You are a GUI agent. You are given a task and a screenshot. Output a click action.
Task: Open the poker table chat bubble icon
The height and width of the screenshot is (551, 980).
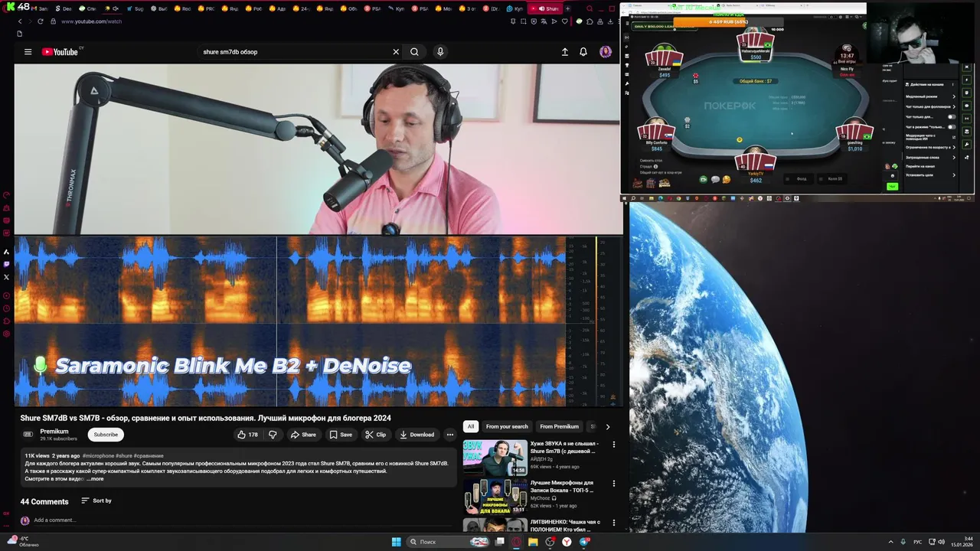coord(715,180)
